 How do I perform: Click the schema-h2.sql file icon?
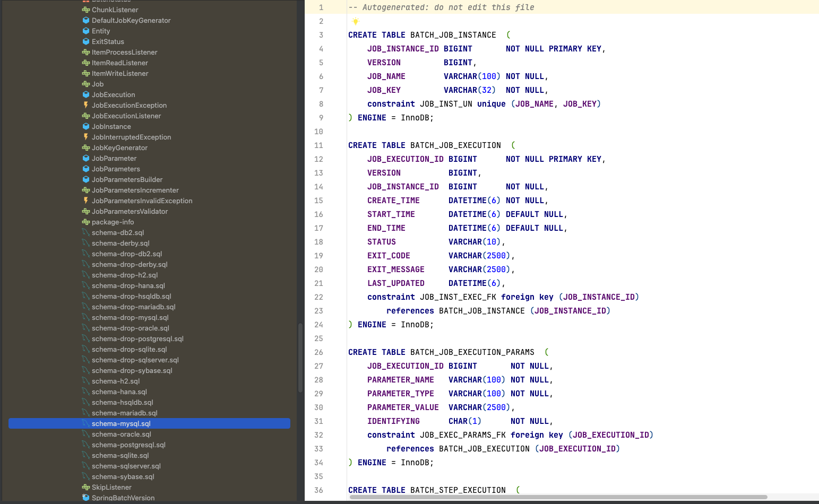[86, 381]
